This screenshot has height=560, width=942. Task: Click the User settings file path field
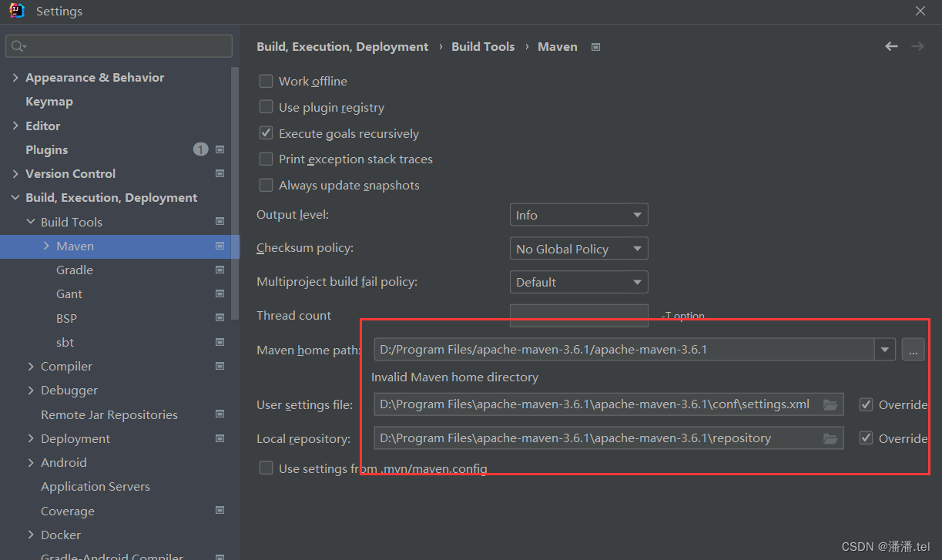coord(609,404)
